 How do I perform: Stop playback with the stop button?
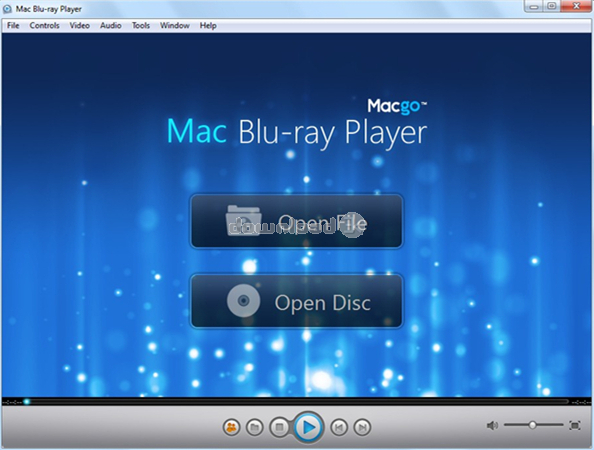pos(280,427)
